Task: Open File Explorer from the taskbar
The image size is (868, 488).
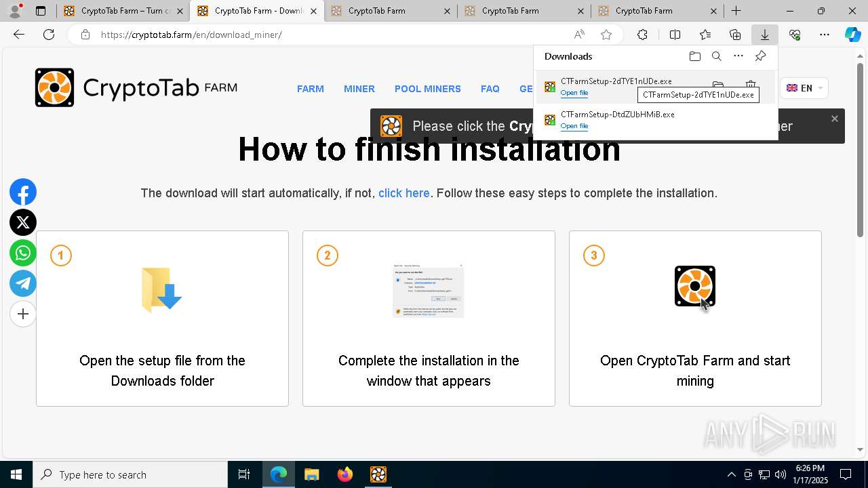Action: 311,474
